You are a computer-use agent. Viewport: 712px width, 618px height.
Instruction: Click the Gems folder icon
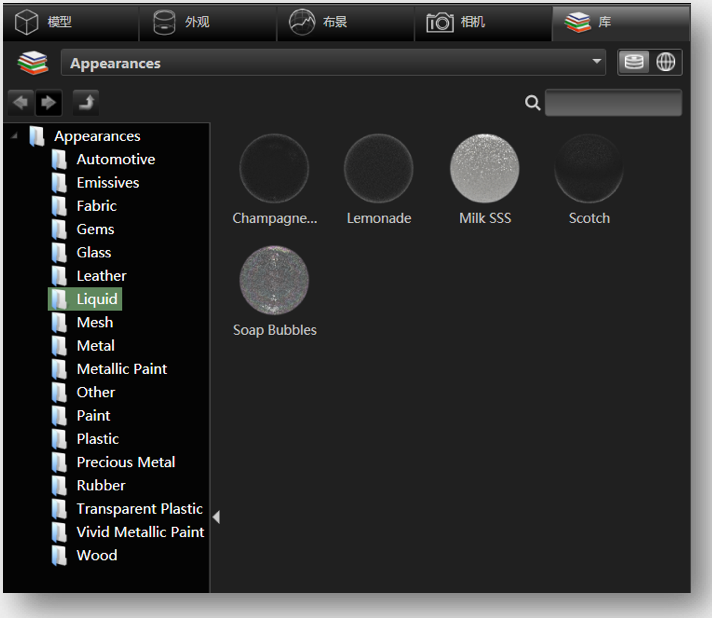(59, 229)
